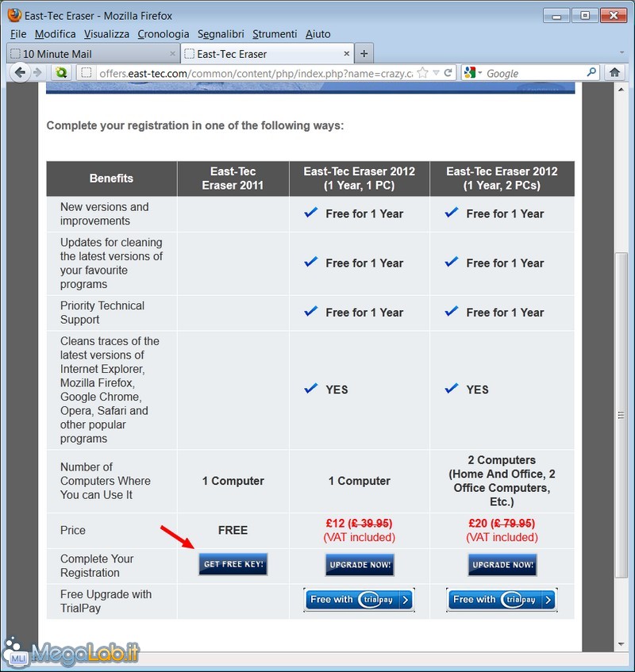
Task: Open the Google search engine selector
Action: pos(473,73)
